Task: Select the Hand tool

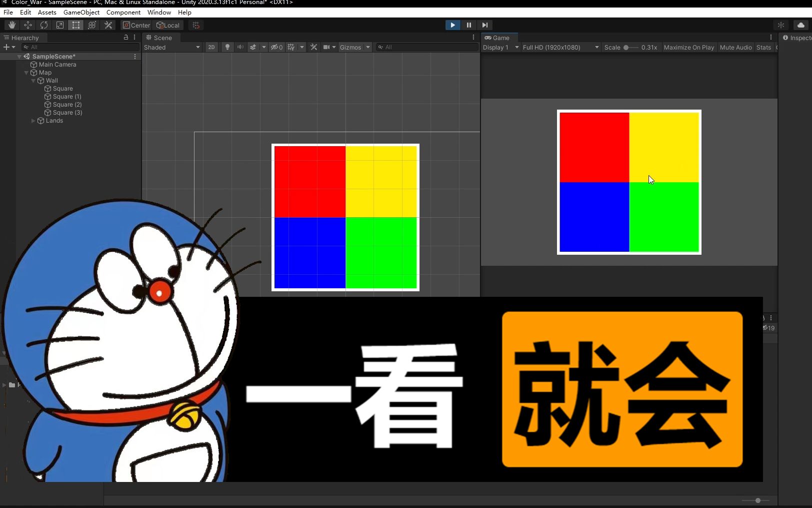Action: coord(12,25)
